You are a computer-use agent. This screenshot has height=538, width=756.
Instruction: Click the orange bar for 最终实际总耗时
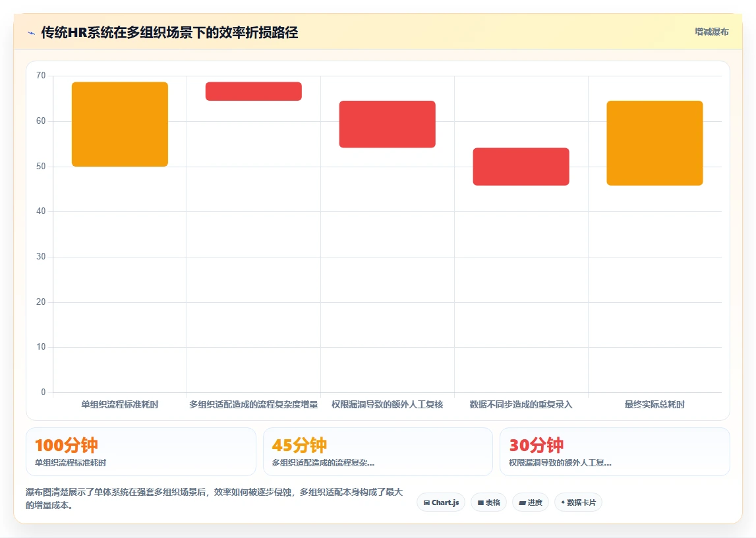[654, 143]
